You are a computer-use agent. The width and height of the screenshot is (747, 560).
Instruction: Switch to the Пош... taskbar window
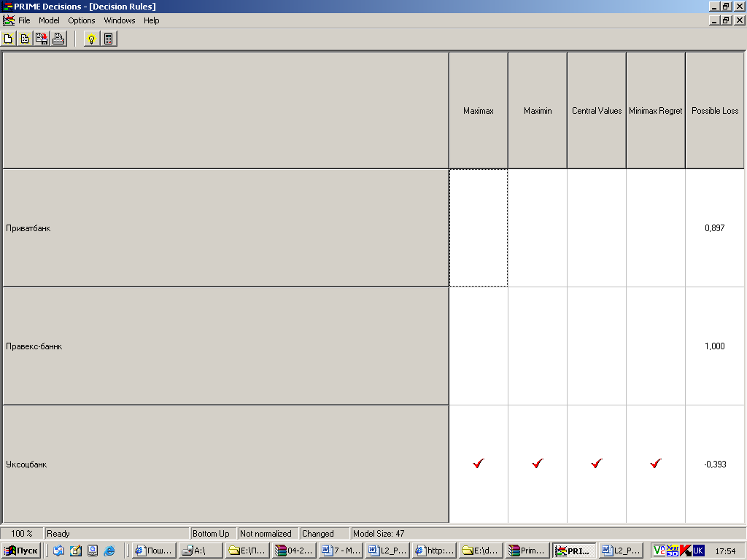click(x=154, y=551)
